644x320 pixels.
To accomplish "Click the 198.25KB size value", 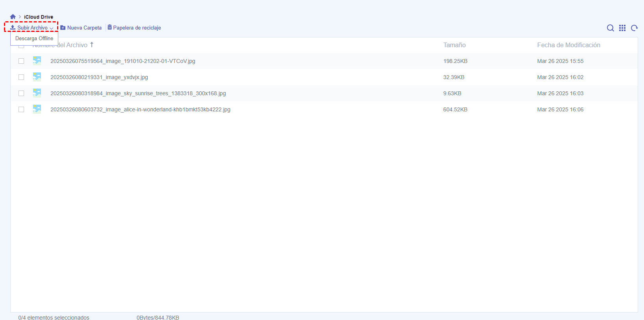I will click(455, 61).
